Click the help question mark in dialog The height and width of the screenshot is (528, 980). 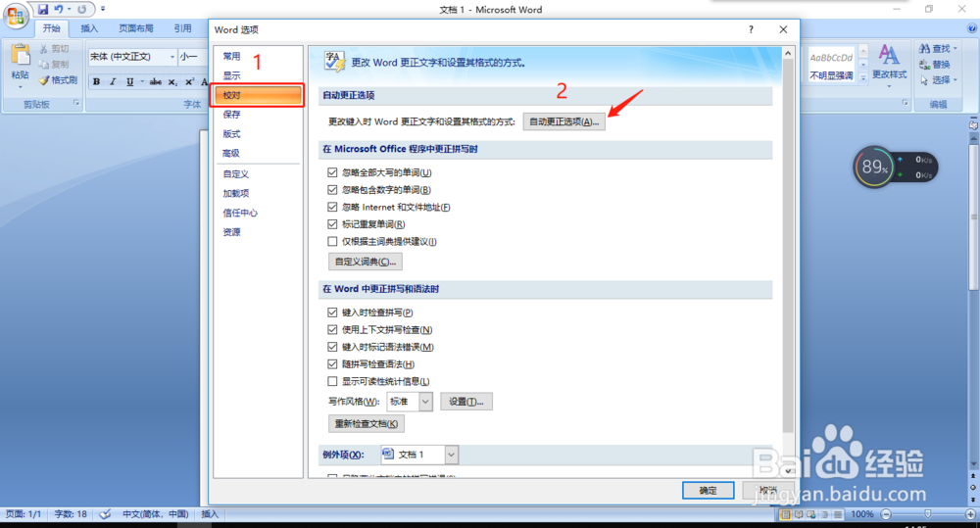click(752, 29)
